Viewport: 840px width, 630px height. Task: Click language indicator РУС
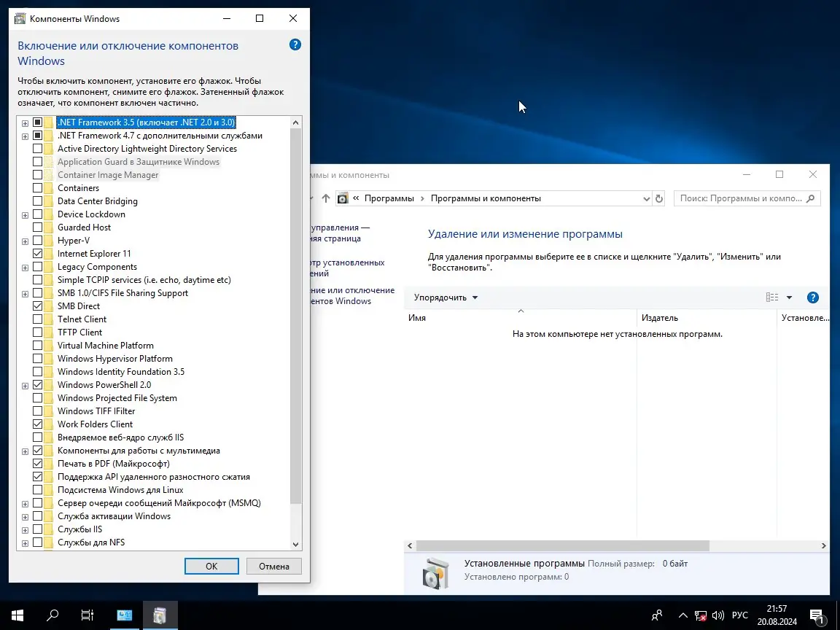click(740, 615)
